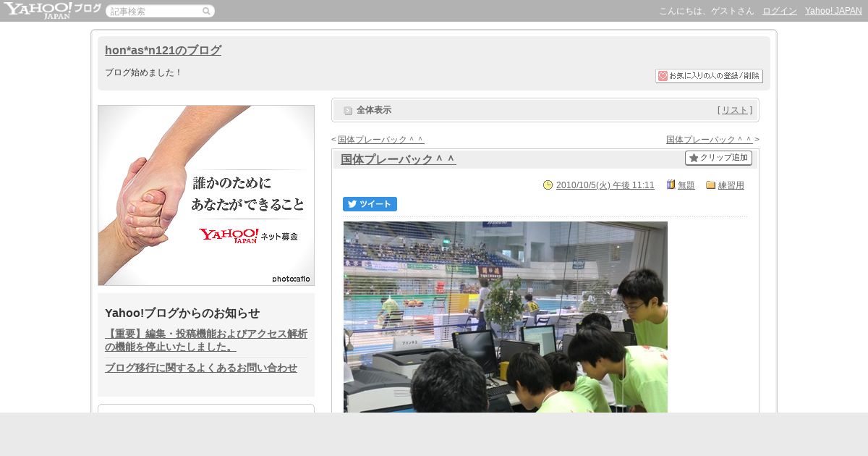
Task: Open the Yahoo! JAPAN Blog logo
Action: click(52, 10)
